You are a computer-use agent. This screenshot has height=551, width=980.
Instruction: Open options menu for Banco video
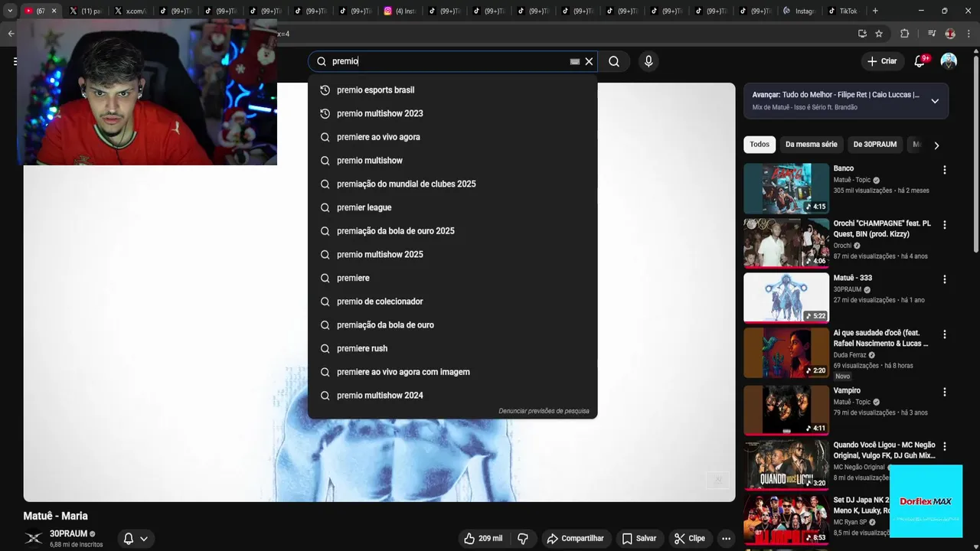click(x=944, y=170)
